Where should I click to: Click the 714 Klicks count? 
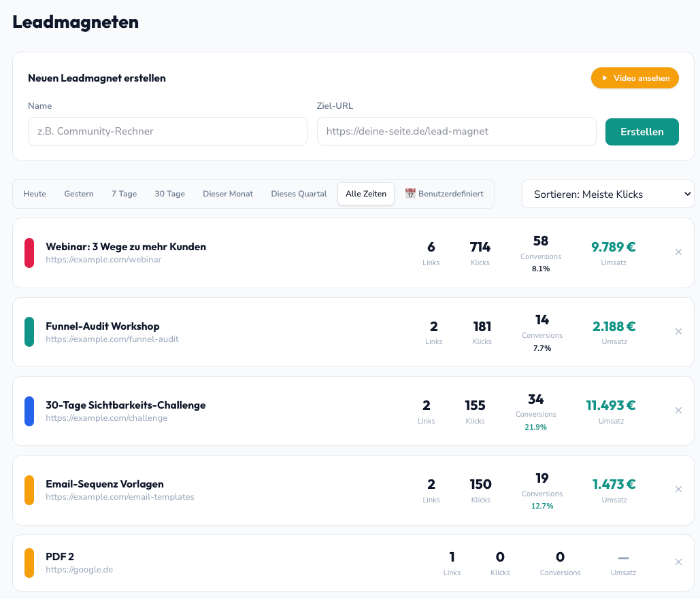(480, 247)
